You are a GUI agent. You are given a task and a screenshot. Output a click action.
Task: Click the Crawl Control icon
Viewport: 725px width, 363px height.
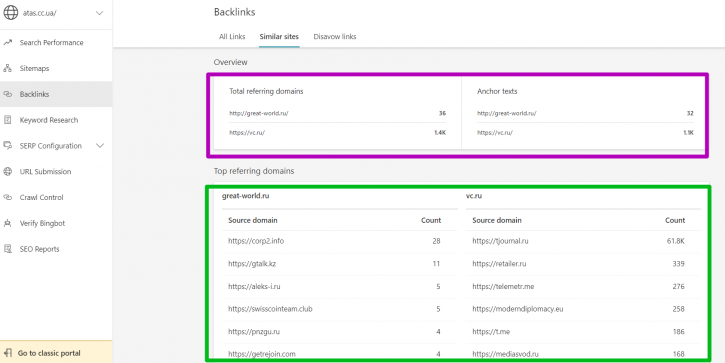pos(7,197)
